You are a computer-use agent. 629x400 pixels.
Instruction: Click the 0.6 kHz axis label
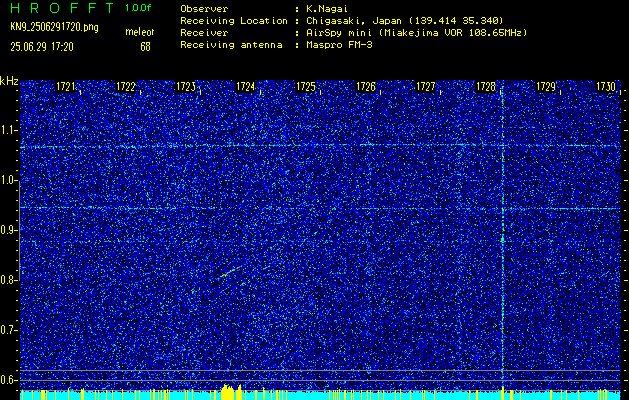8,380
